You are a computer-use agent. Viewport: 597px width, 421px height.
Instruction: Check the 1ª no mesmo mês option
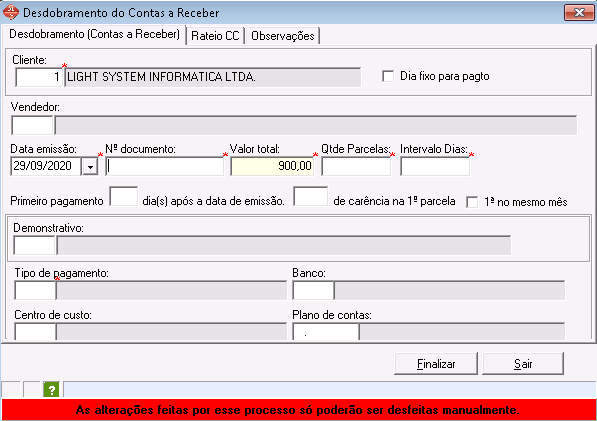click(472, 202)
